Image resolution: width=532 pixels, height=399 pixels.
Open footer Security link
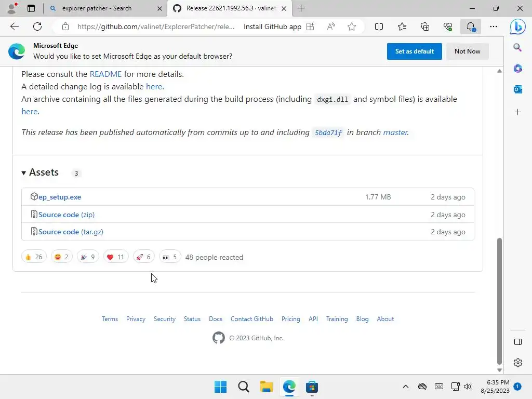(165, 319)
